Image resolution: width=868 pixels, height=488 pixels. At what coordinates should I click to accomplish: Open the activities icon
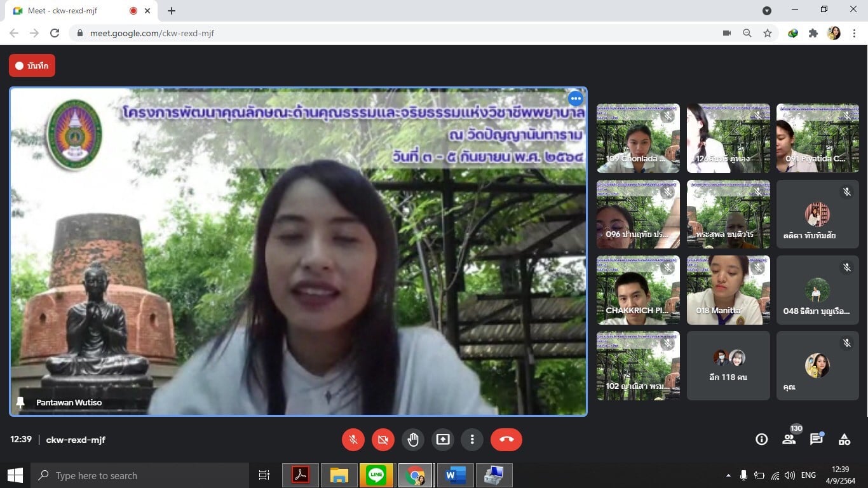844,439
